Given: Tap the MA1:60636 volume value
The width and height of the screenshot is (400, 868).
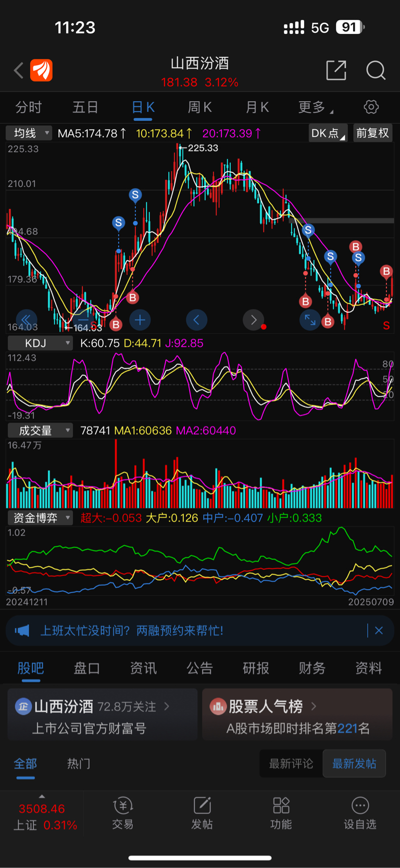Looking at the screenshot, I should point(143,431).
